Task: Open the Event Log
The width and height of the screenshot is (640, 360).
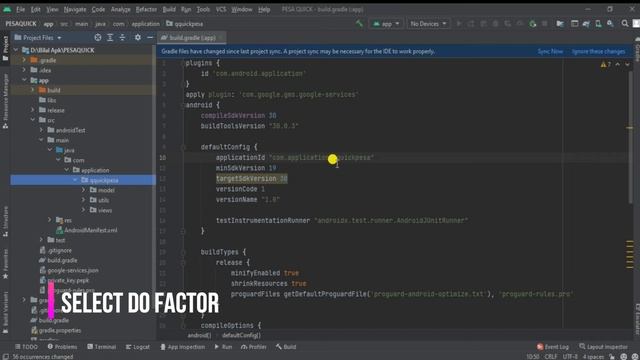Action: coord(553,347)
